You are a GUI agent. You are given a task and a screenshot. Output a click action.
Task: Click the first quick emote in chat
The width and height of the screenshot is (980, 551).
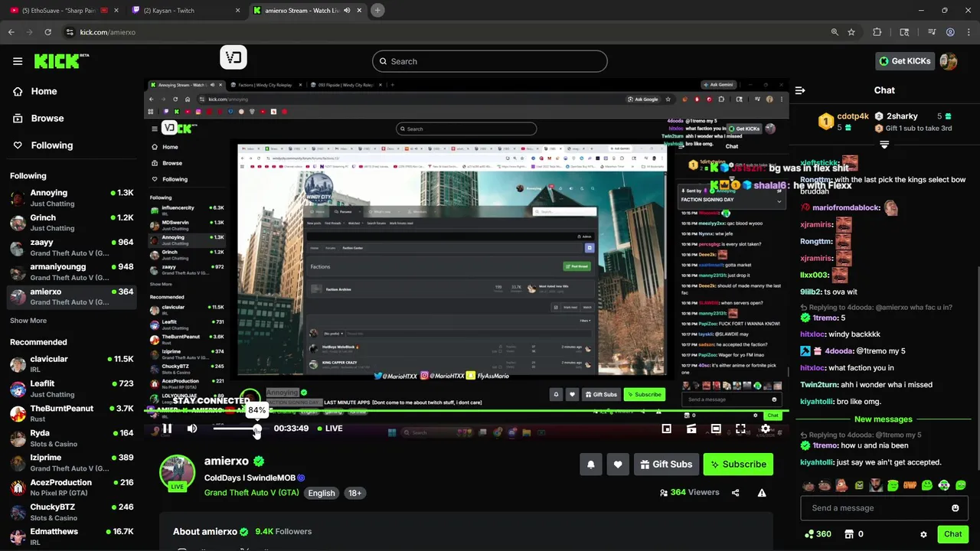pos(808,485)
